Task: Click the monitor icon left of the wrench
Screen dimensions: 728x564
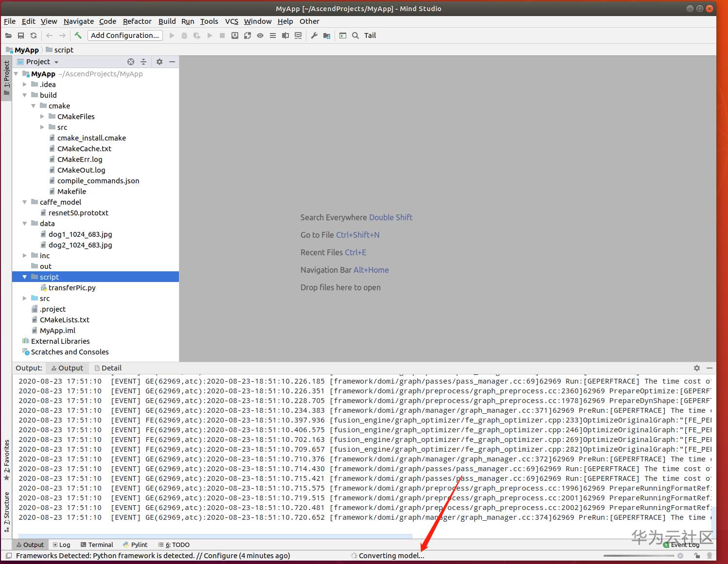Action: 298,35
